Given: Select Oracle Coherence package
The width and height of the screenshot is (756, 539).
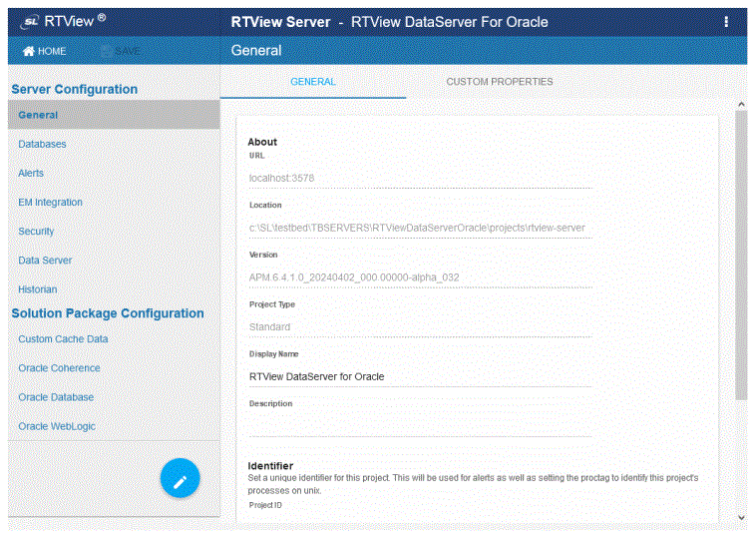Looking at the screenshot, I should [x=59, y=367].
